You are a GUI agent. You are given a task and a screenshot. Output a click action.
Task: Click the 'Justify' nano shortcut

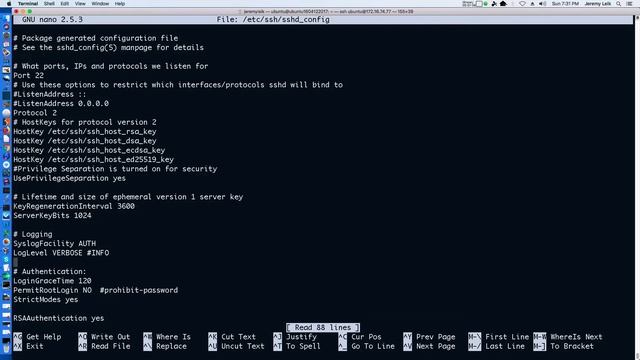coord(295,337)
